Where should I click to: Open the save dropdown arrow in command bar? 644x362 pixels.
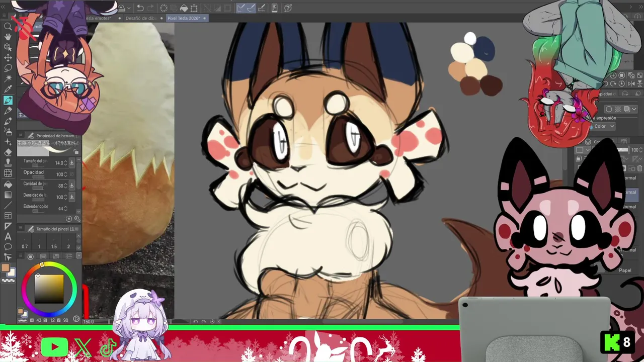click(x=129, y=8)
